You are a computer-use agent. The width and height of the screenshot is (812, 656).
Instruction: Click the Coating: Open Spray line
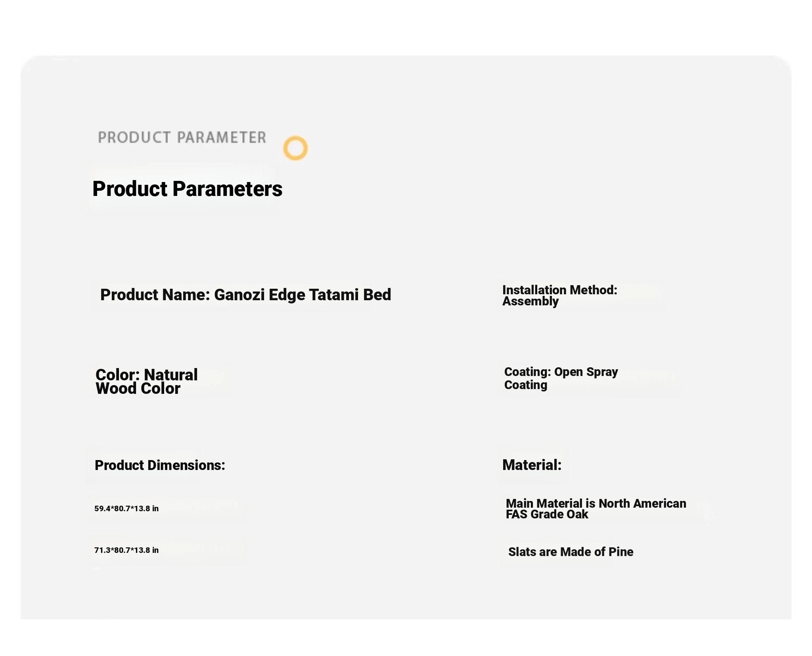point(561,372)
